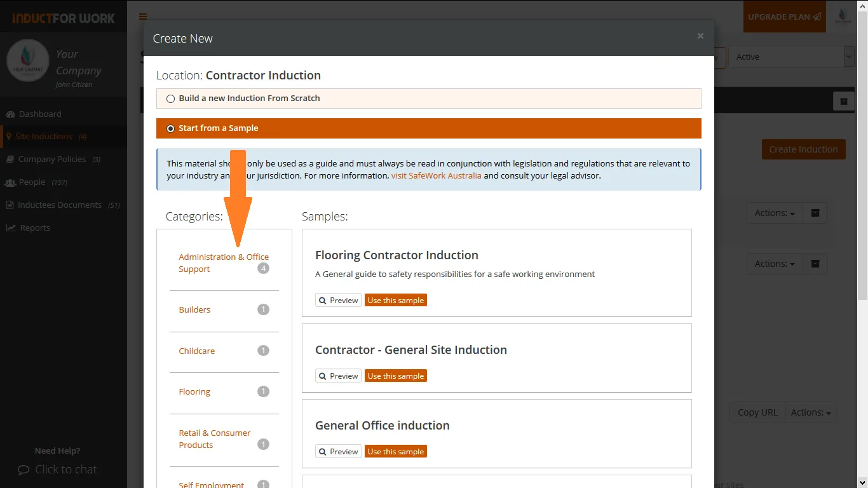Screen dimensions: 868x488
Task: Expand Actions dropdown next to Copy URL
Action: click(x=811, y=412)
